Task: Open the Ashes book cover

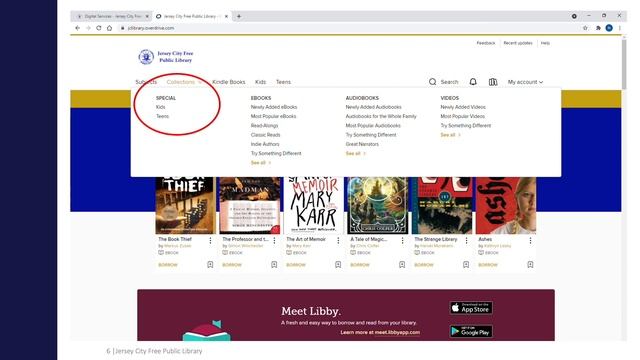Action: pyautogui.click(x=506, y=205)
